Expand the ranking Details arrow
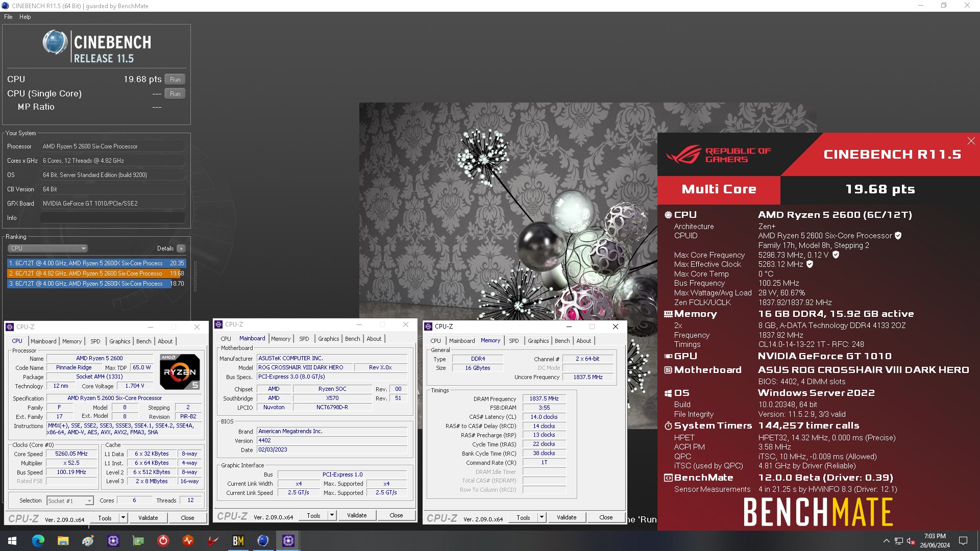Screen dimensions: 980x551 181,248
